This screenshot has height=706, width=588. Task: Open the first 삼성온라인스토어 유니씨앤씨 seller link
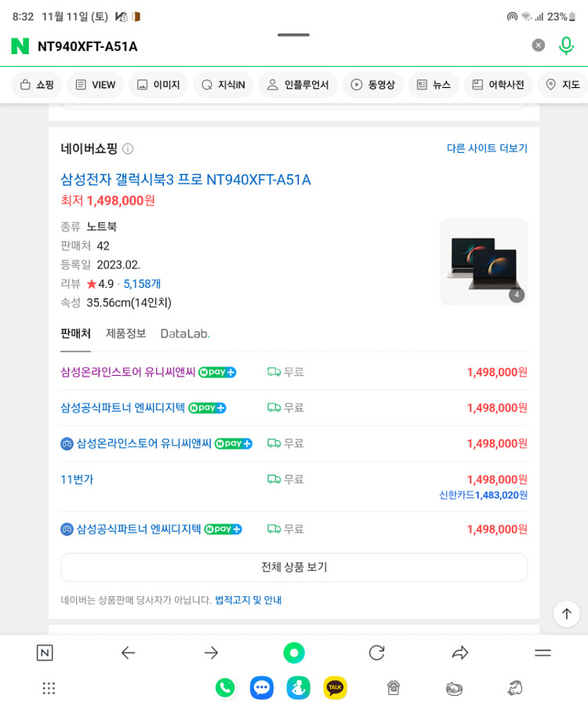click(128, 372)
